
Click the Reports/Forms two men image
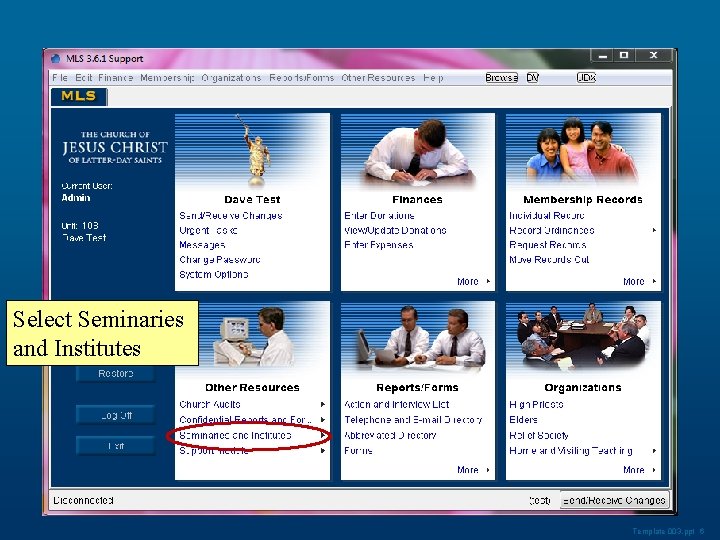click(x=420, y=339)
